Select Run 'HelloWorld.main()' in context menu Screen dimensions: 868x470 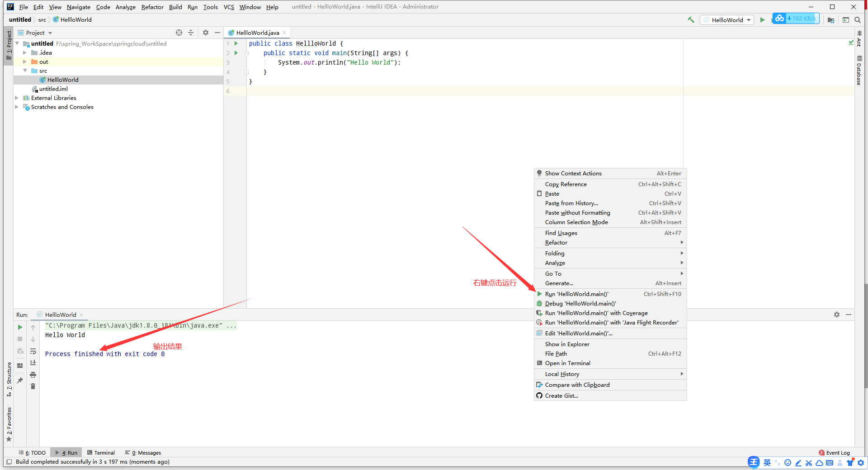pyautogui.click(x=576, y=294)
